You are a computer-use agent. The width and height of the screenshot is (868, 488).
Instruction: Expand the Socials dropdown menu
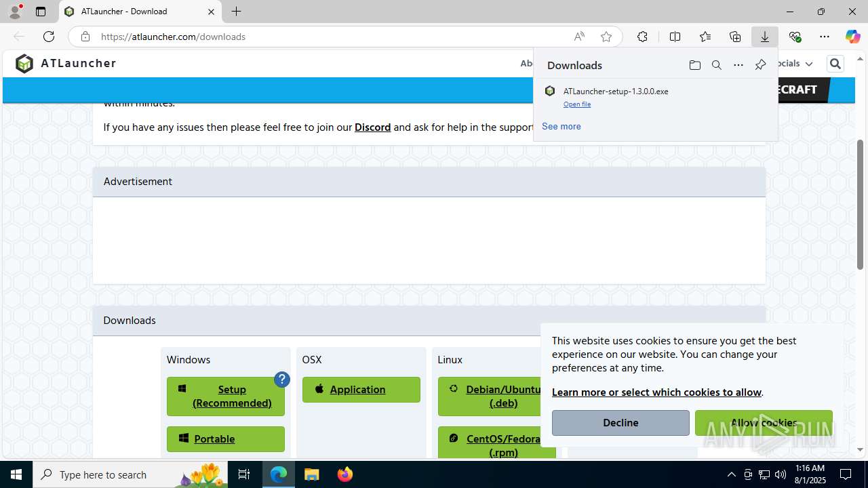(x=795, y=64)
